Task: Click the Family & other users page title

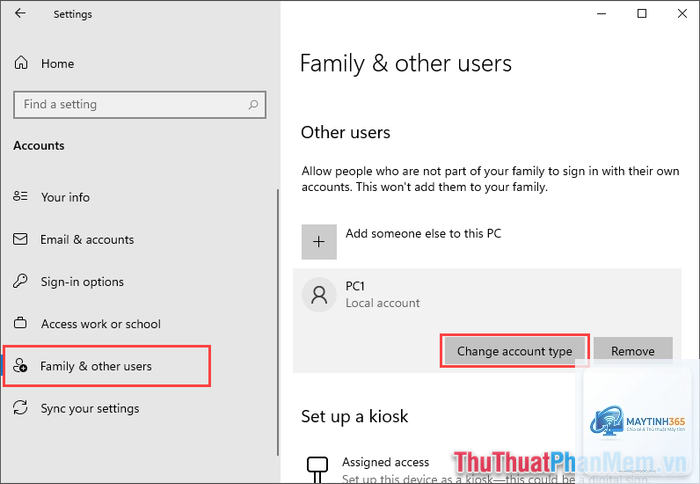Action: [406, 63]
